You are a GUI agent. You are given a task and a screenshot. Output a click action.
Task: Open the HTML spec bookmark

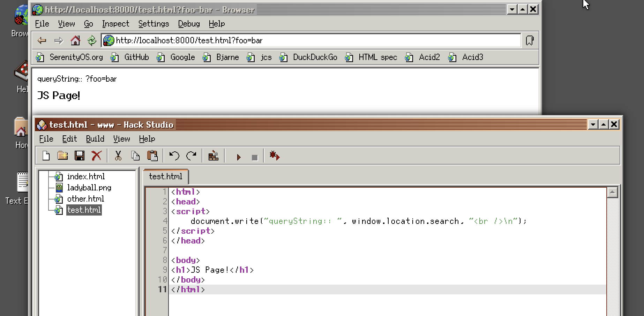point(371,57)
